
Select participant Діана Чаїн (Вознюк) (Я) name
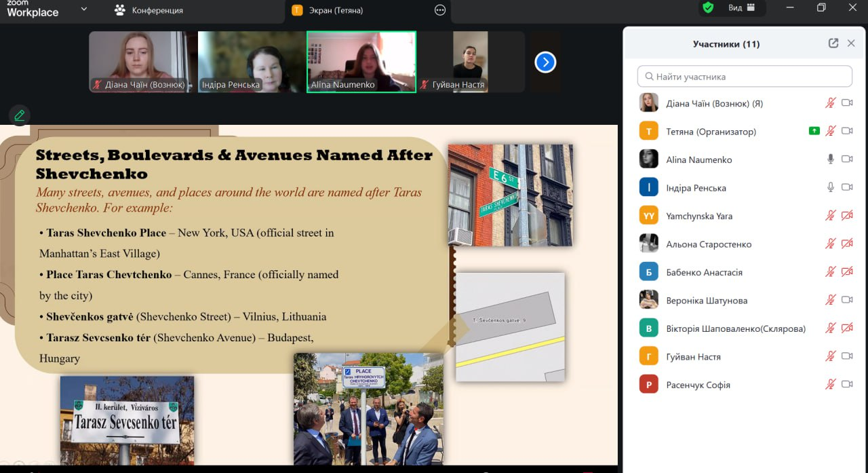click(x=715, y=104)
